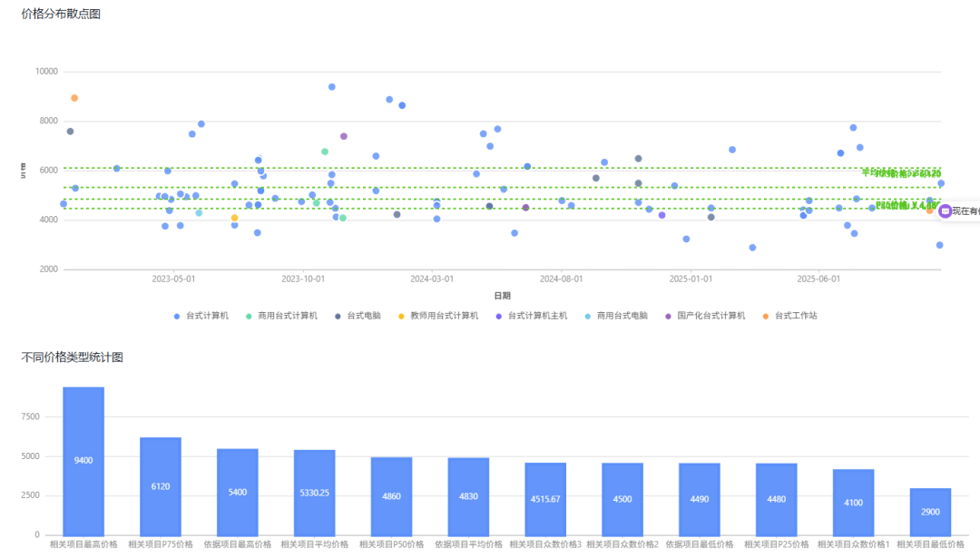The height and width of the screenshot is (558, 980).
Task: Toggle the 台式计算机 legend series
Action: [201, 316]
